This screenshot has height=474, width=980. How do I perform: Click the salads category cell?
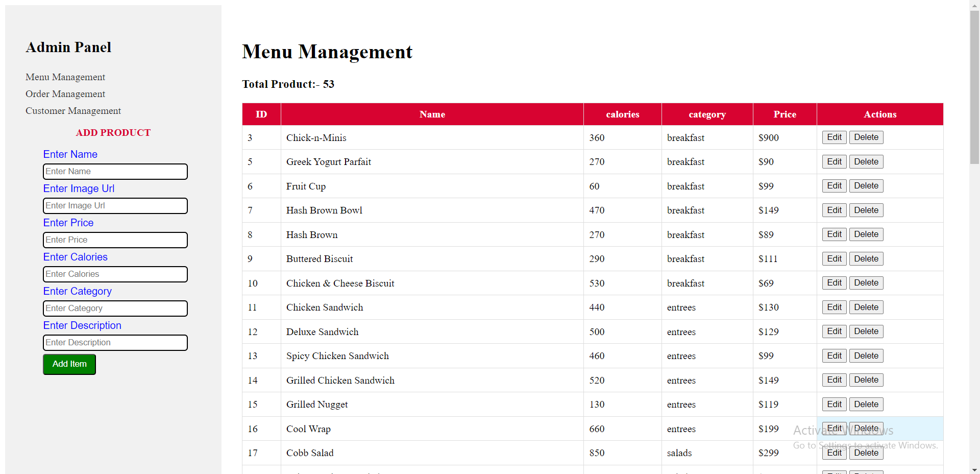click(707, 453)
